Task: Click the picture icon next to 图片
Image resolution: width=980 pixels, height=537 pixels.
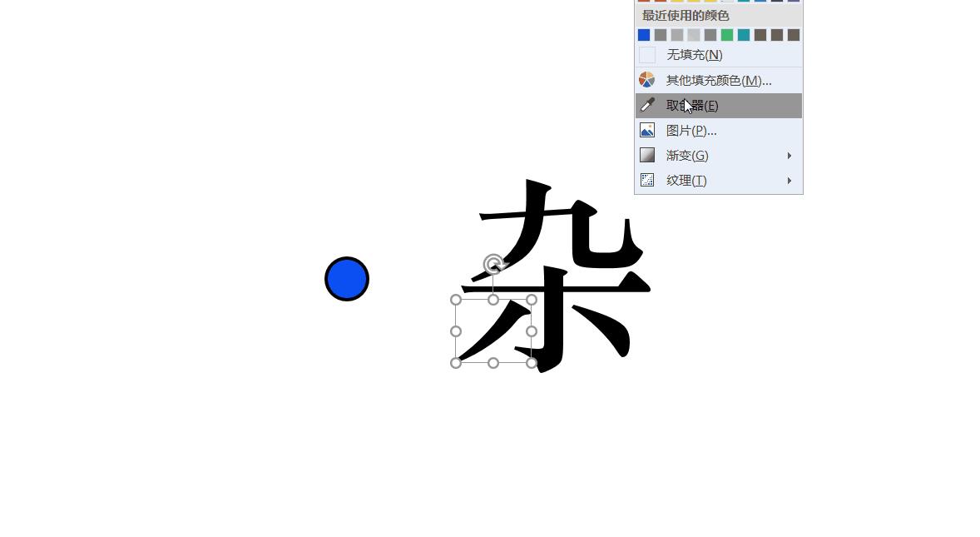Action: click(x=647, y=130)
